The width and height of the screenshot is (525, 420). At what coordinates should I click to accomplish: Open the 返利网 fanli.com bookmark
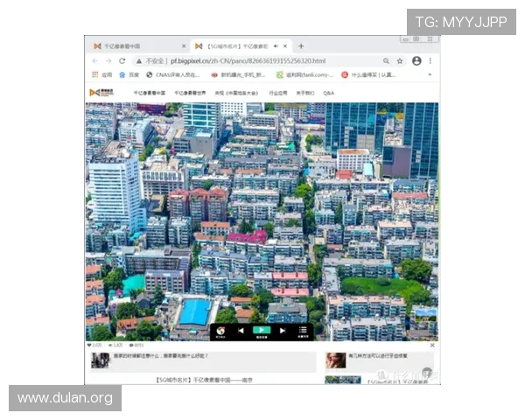305,74
